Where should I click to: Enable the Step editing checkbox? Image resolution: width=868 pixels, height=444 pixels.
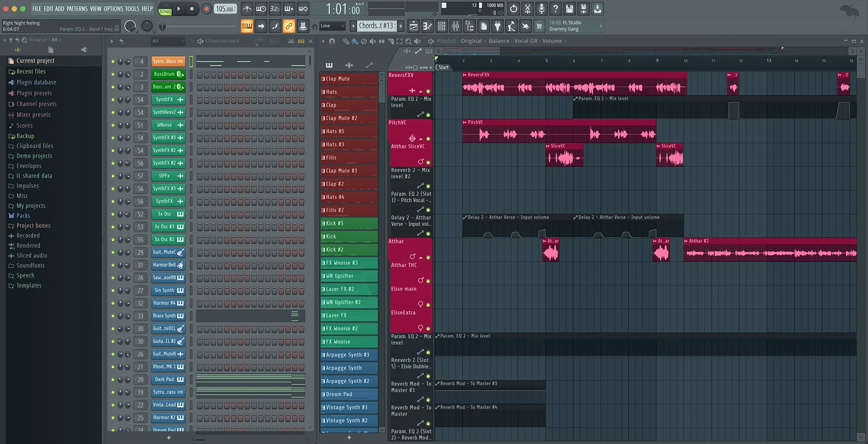(415, 67)
